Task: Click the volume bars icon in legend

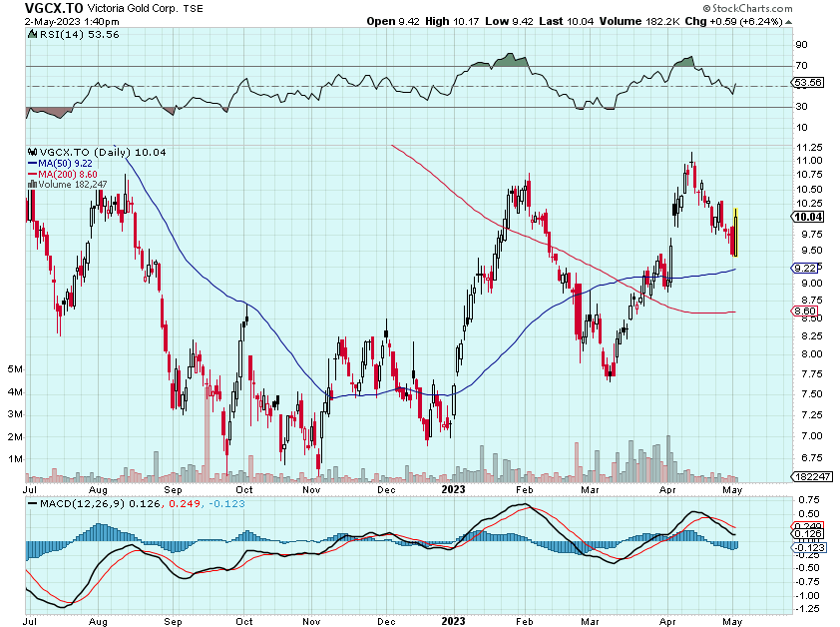Action: (x=32, y=185)
